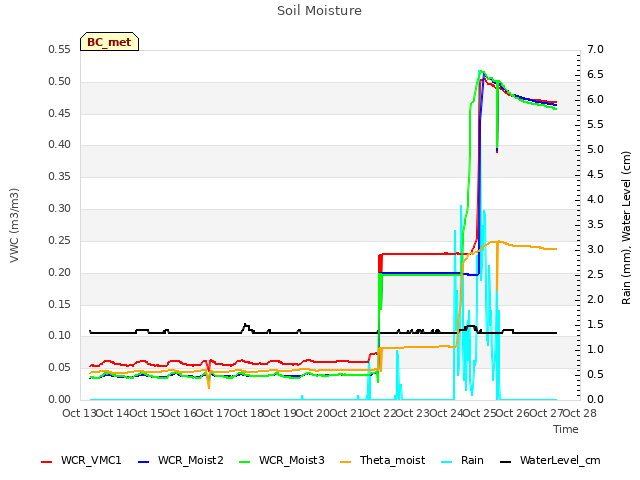Click the orange Theta_moist legend color marker
Screen dimensions: 640x480
pos(345,462)
